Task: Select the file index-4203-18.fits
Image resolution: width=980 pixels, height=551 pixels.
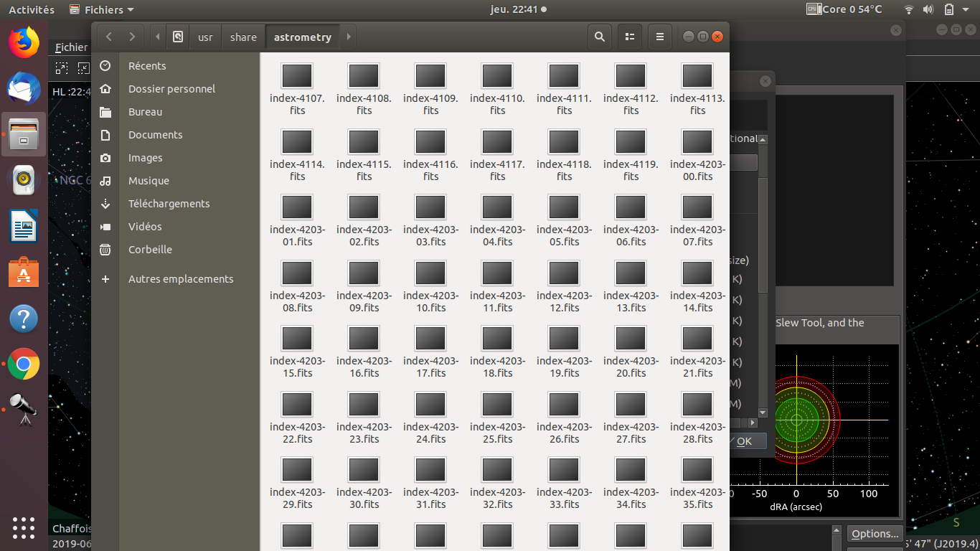Action: pos(497,351)
